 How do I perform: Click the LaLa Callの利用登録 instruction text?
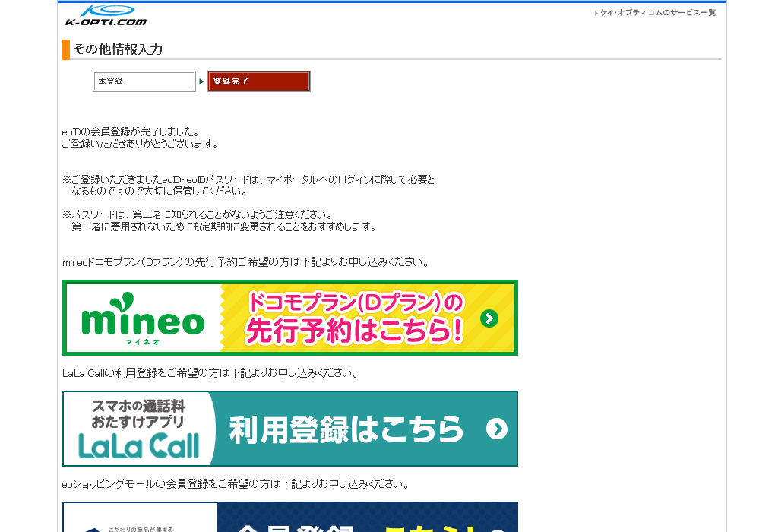pos(210,373)
